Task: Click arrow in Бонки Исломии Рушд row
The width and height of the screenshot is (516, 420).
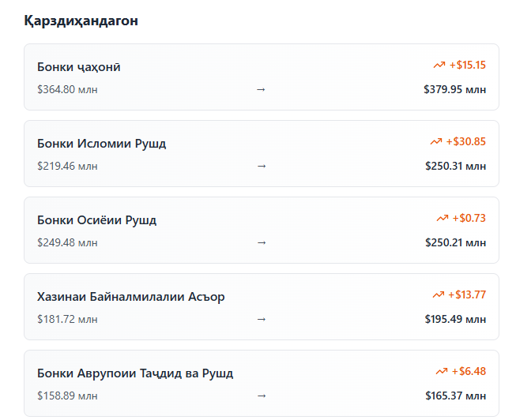Action: pos(262,166)
